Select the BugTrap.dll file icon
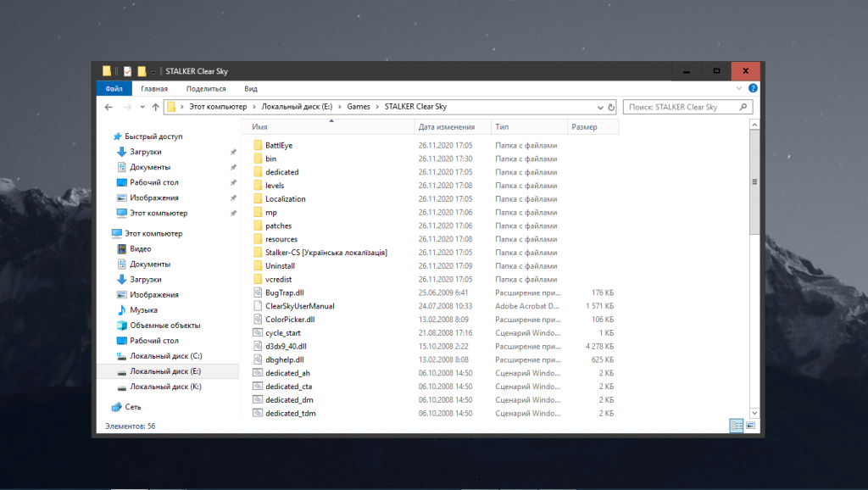Image resolution: width=868 pixels, height=490 pixels. click(x=259, y=292)
